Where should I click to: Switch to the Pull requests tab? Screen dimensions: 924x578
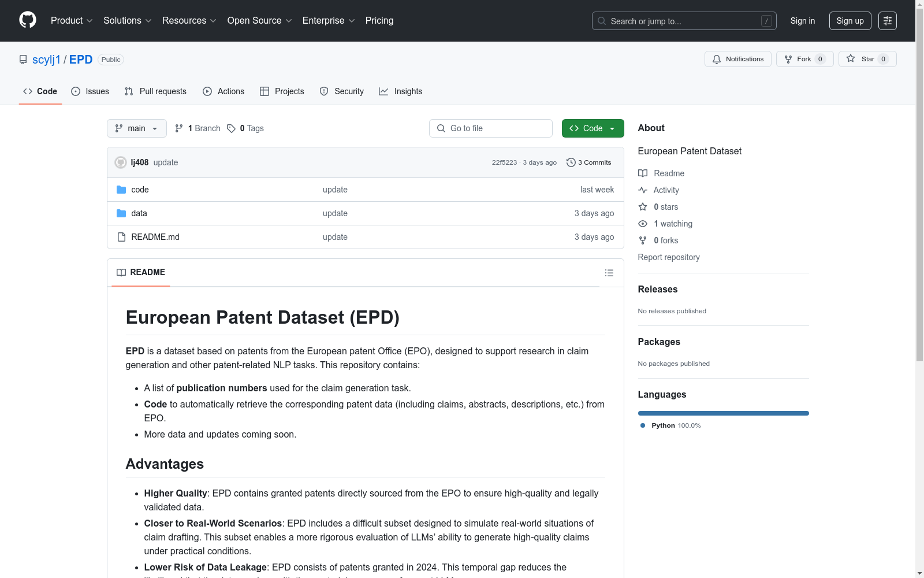[x=155, y=91]
